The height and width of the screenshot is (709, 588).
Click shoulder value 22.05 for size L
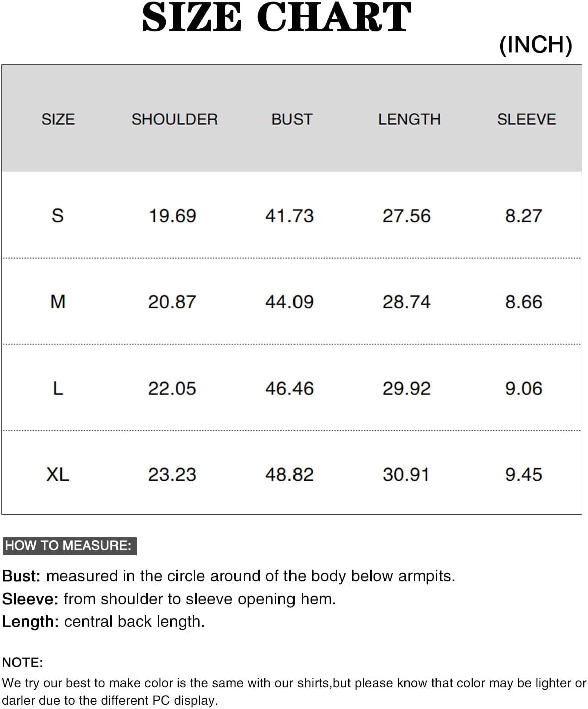click(172, 388)
